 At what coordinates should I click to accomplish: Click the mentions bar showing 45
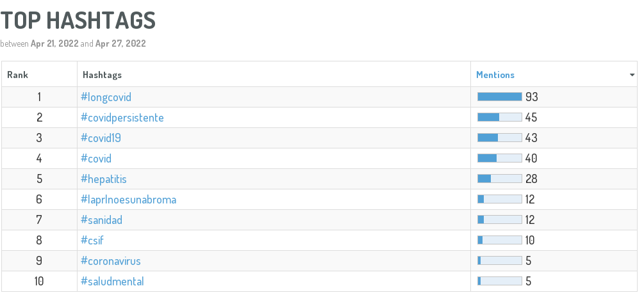coord(500,118)
